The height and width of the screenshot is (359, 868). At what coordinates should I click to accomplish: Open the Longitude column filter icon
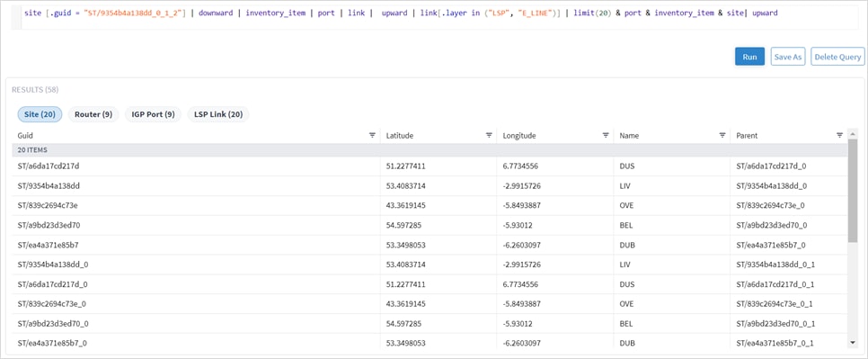point(606,135)
